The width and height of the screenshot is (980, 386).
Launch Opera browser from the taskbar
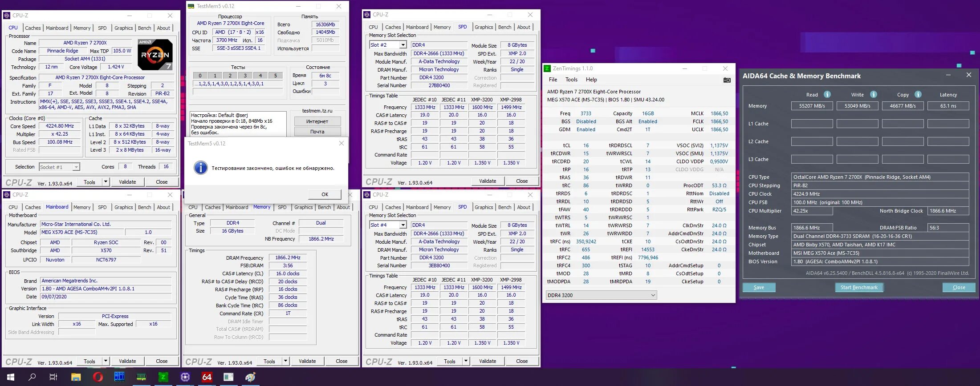tap(98, 377)
